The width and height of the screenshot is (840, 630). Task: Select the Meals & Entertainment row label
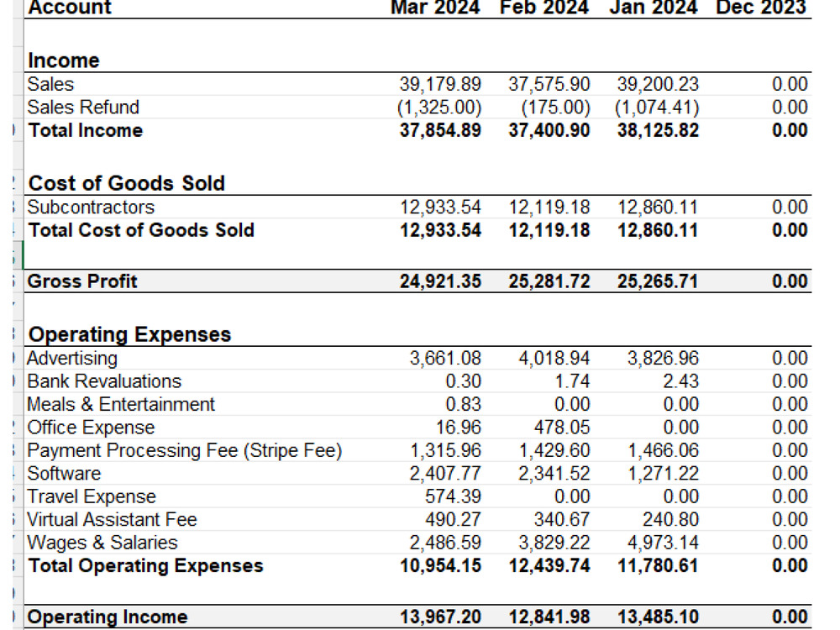click(121, 404)
